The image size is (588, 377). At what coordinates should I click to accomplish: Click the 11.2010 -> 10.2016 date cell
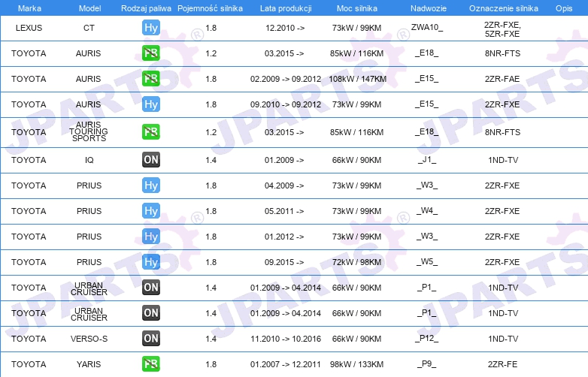[x=286, y=339]
